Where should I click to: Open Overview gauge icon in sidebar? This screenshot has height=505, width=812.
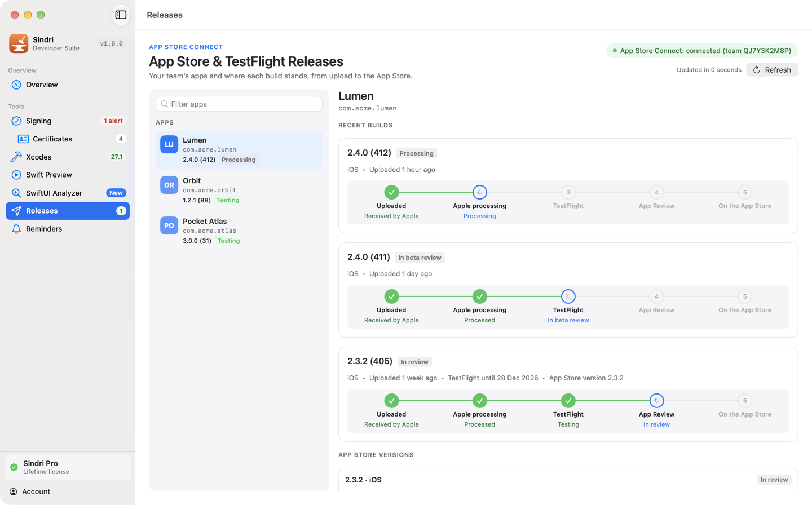click(16, 85)
